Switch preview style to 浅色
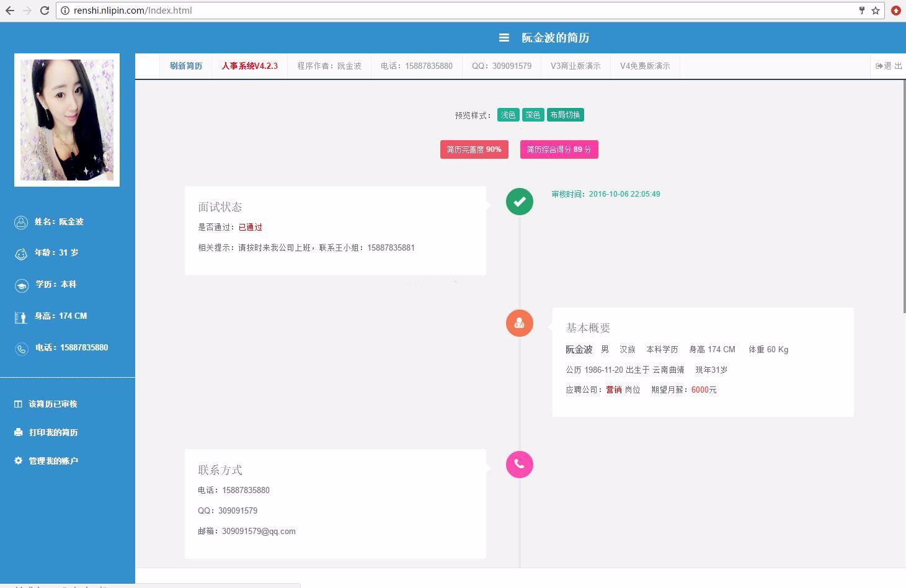 tap(509, 115)
